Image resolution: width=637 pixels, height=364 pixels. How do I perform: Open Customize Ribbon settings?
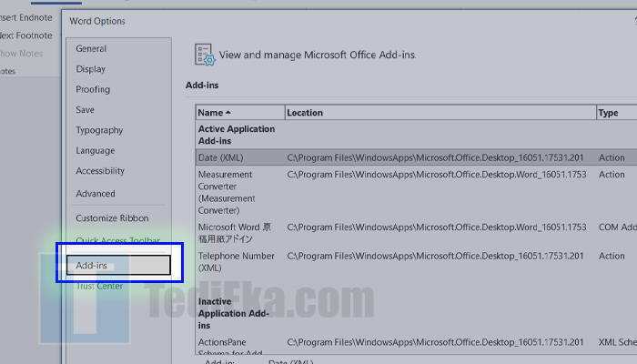click(x=112, y=218)
